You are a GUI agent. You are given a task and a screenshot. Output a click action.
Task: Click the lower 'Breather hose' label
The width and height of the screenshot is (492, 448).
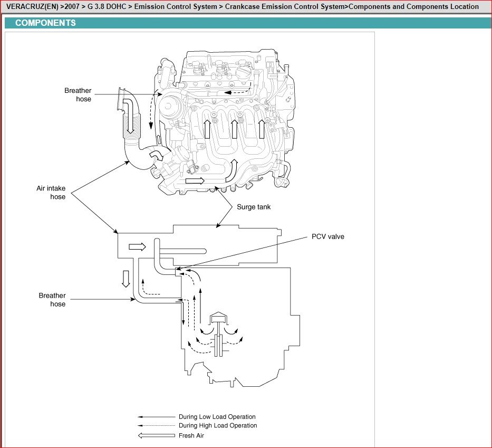coord(52,300)
